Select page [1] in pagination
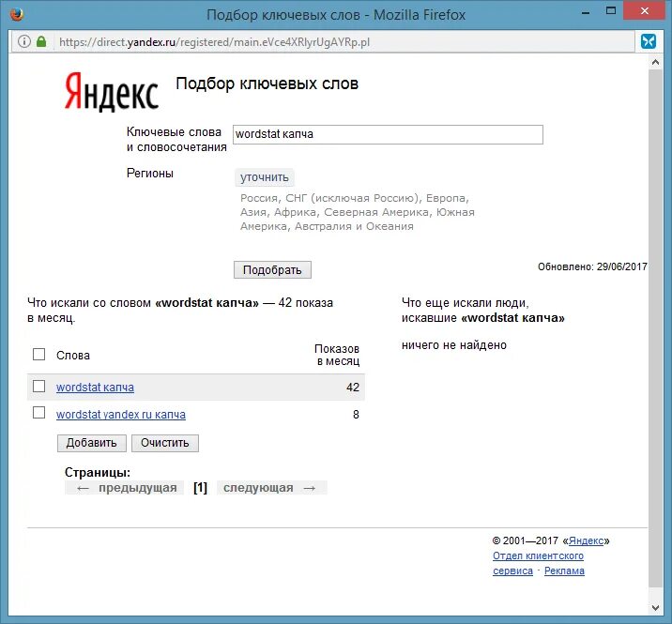672x624 pixels. click(x=200, y=488)
